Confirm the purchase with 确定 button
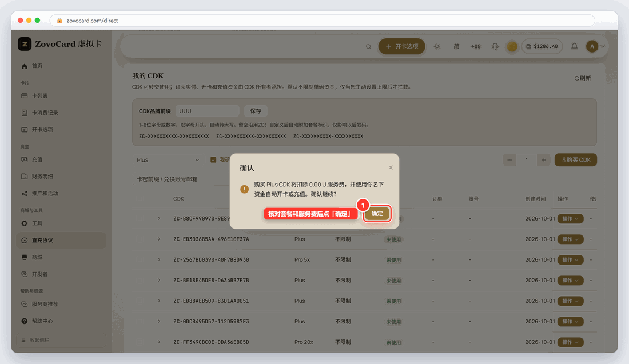Screen dimensions: 629x364 tap(377, 214)
